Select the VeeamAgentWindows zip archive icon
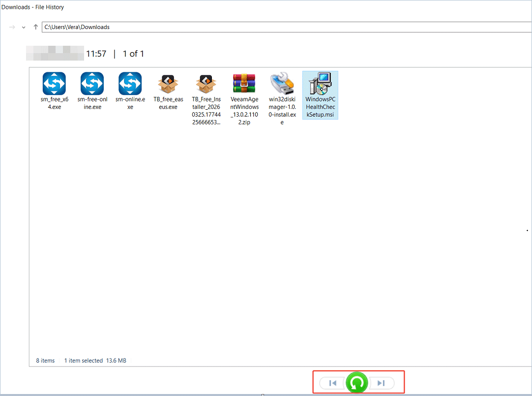Image resolution: width=532 pixels, height=396 pixels. coord(244,84)
